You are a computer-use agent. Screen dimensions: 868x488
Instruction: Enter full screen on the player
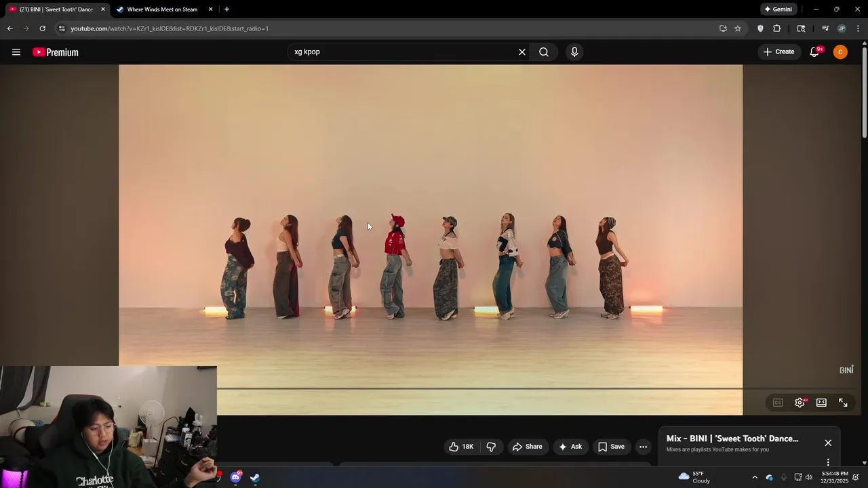pyautogui.click(x=843, y=403)
